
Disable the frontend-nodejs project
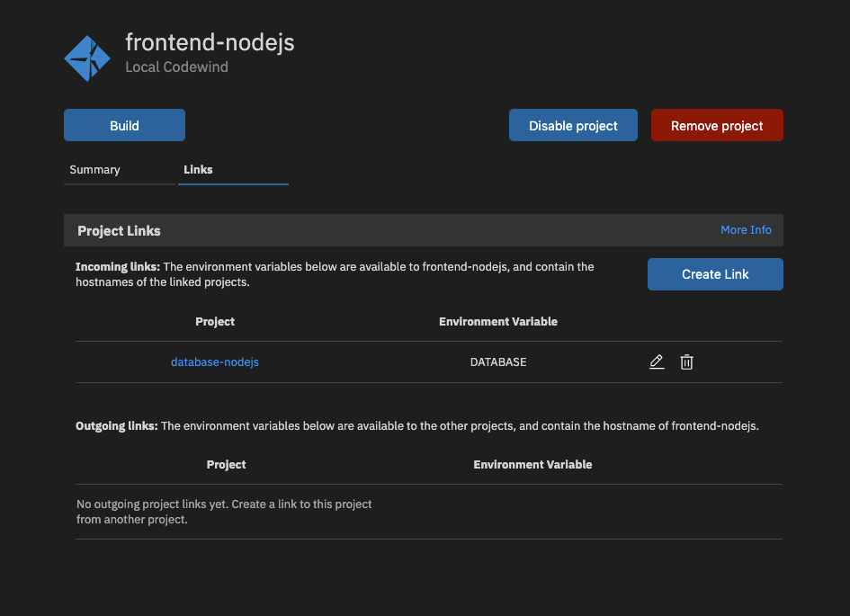pyautogui.click(x=573, y=125)
